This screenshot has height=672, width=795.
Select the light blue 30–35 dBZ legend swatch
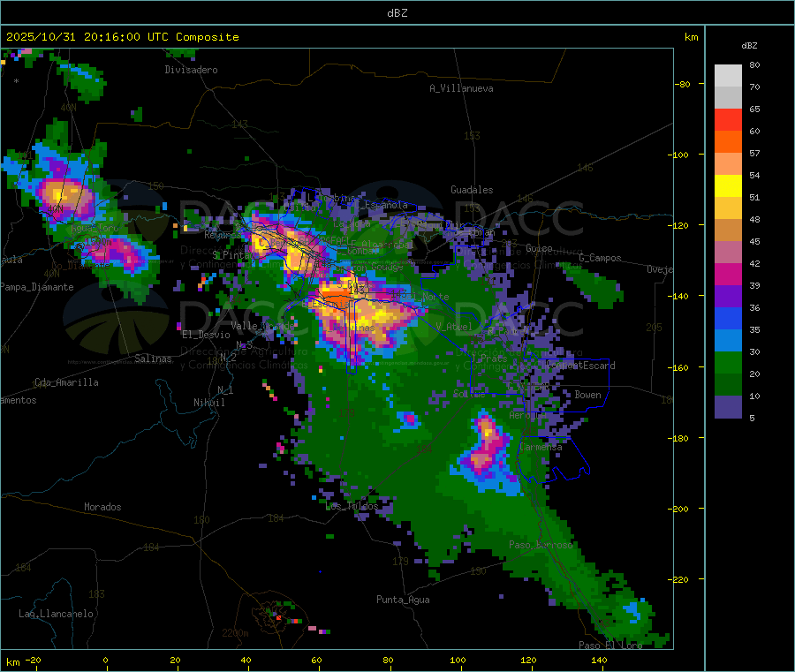click(x=728, y=341)
